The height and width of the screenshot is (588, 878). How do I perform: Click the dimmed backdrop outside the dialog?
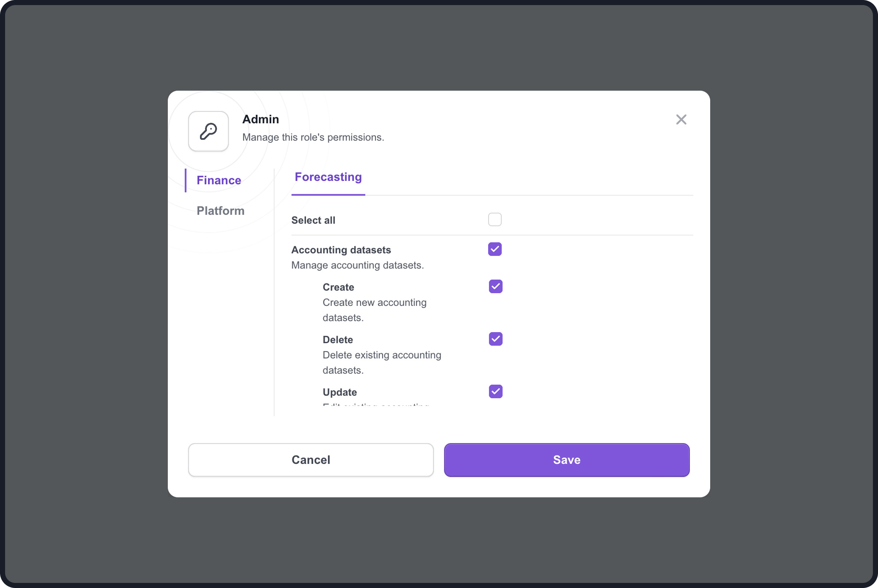[85, 297]
